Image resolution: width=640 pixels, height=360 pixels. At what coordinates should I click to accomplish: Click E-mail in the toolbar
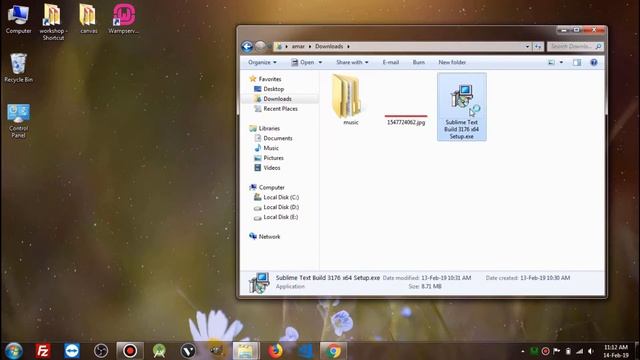tap(391, 62)
